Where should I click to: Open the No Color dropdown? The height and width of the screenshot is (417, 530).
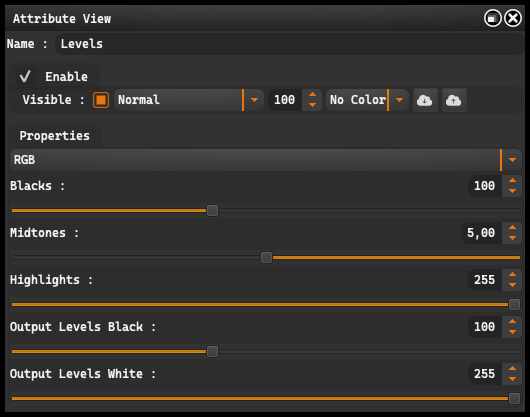pos(367,100)
